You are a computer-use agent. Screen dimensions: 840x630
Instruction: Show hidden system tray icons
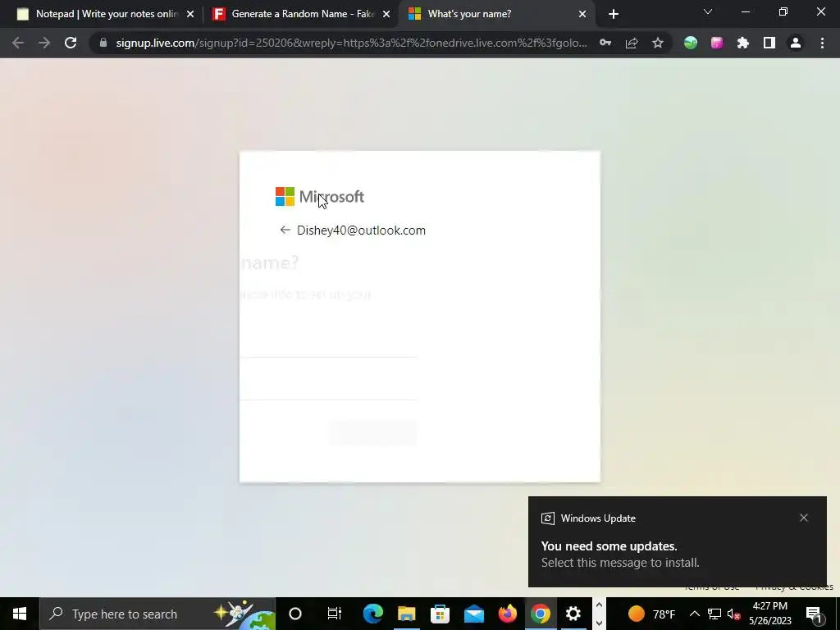694,614
